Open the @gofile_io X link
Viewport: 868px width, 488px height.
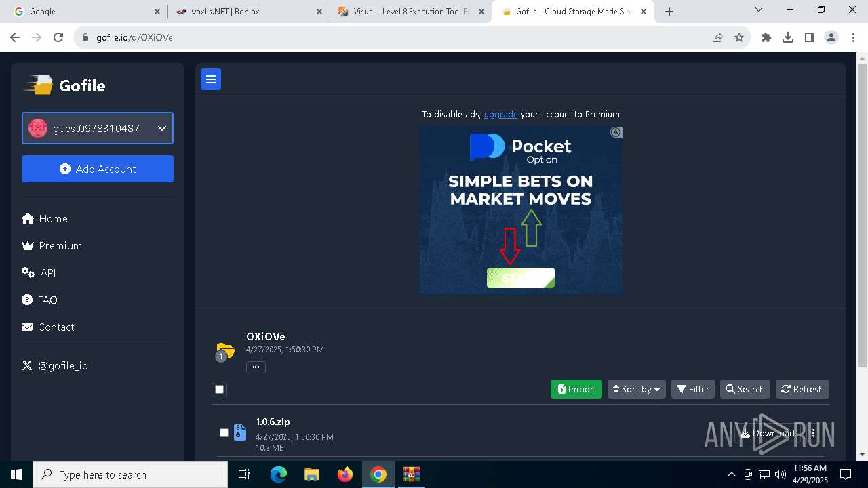[x=55, y=365]
